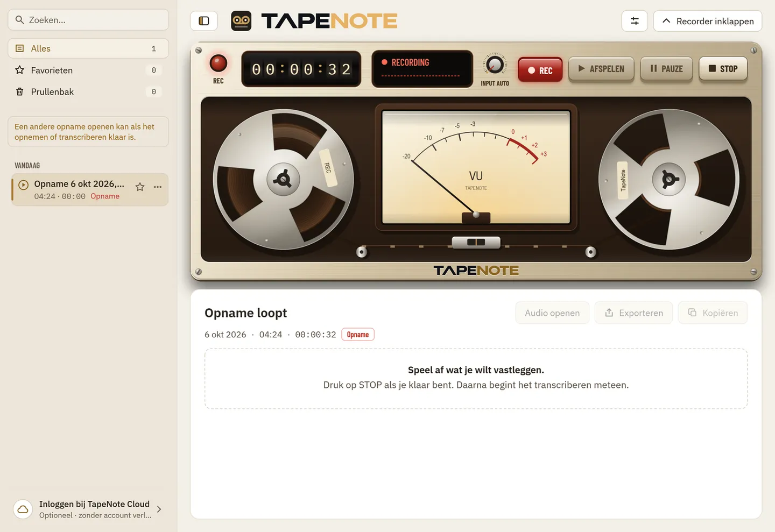Viewport: 775px width, 532px height.
Task: Expand the TapeNote Cloud chevron arrow
Action: pos(159,509)
